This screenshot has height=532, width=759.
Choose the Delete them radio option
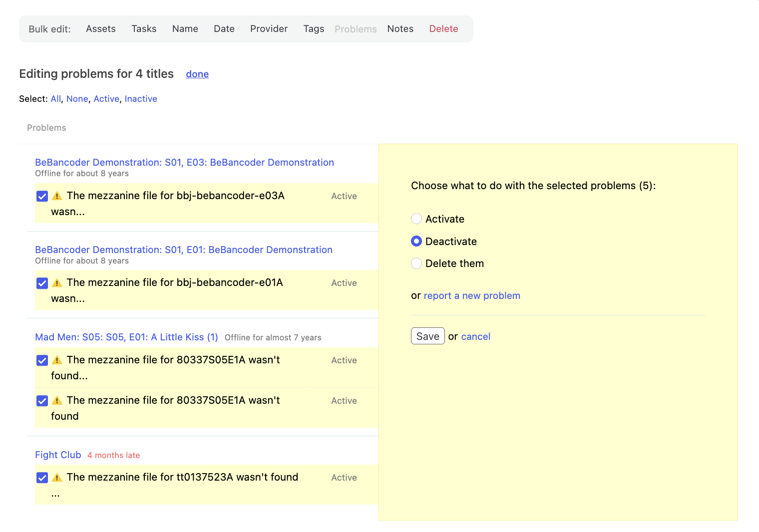point(416,264)
